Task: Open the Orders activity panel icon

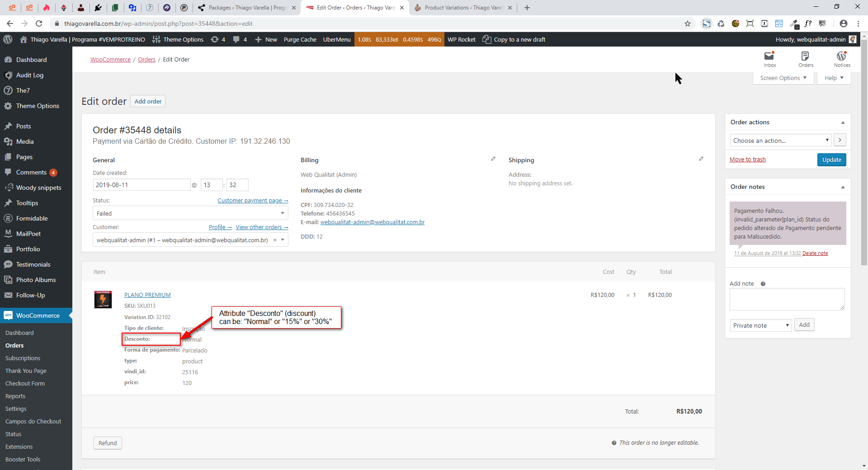Action: (x=806, y=59)
